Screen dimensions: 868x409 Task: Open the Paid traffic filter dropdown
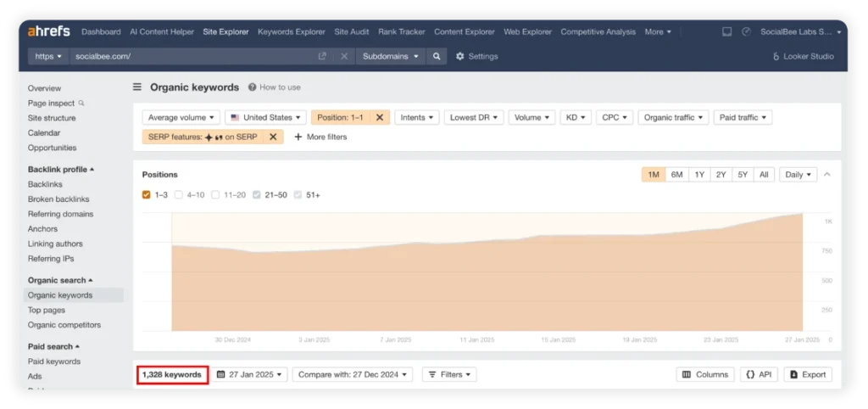point(743,117)
